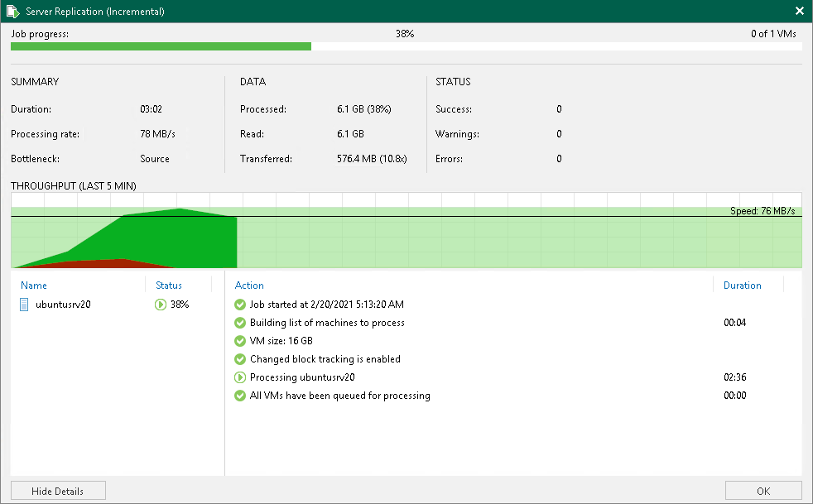Click the 00:04 duration value
The width and height of the screenshot is (813, 504).
(x=734, y=323)
